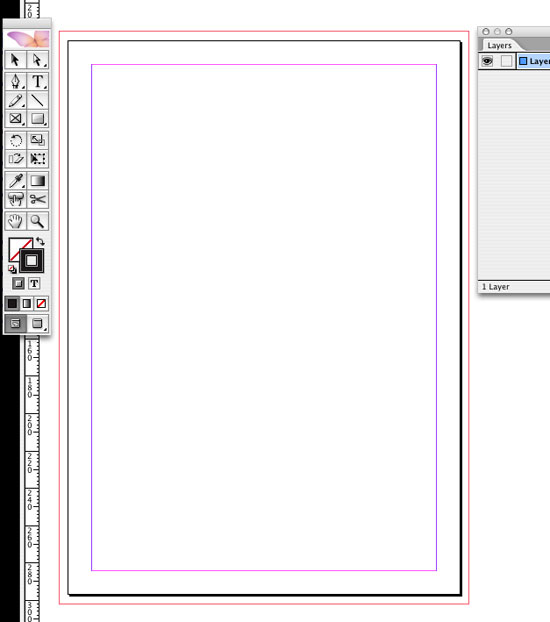Select the Zoom magnifier tool
The image size is (550, 622).
pos(38,221)
